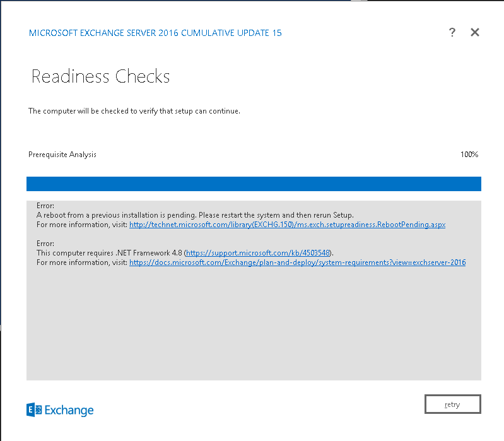Screen dimensions: 504x441
Task: Click the help question mark icon
Action: click(x=452, y=32)
